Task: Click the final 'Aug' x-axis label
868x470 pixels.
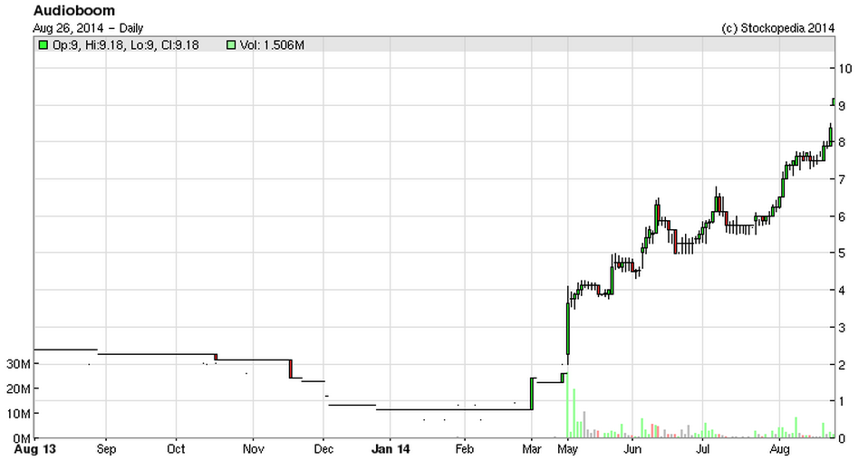Action: [779, 449]
